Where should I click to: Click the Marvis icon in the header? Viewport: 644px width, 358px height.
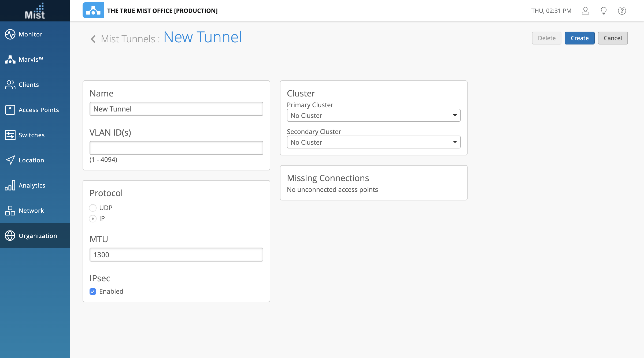pyautogui.click(x=93, y=10)
